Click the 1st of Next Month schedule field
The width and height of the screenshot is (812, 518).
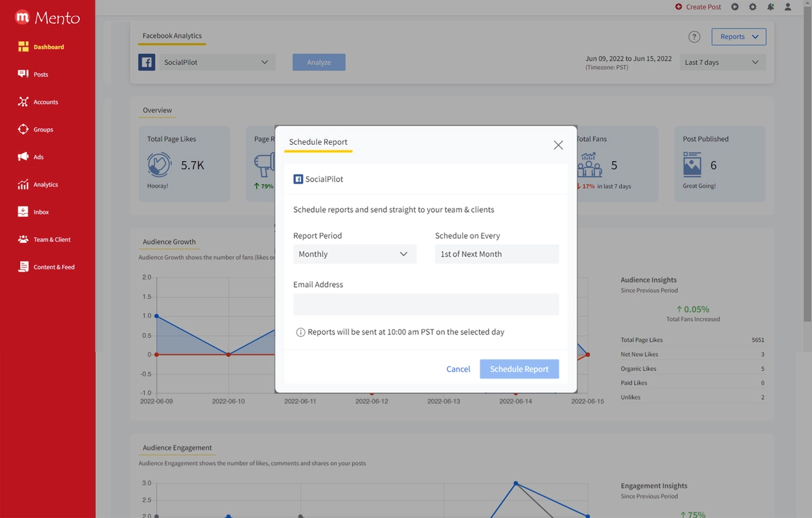pyautogui.click(x=497, y=254)
